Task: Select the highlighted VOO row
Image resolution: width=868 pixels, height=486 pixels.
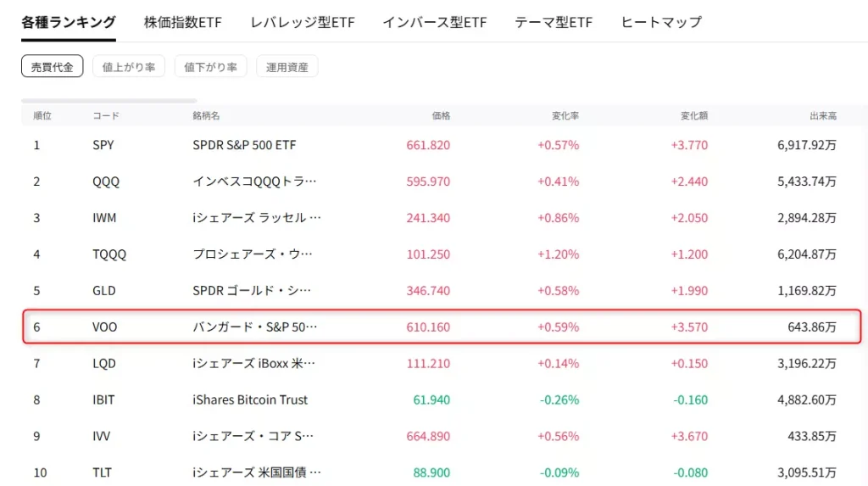Action: click(441, 327)
